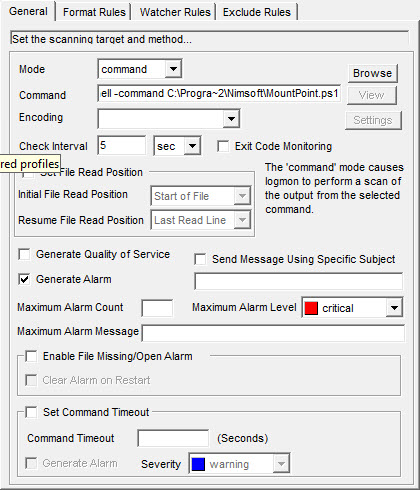Click the blue warning severity swatch

(198, 464)
